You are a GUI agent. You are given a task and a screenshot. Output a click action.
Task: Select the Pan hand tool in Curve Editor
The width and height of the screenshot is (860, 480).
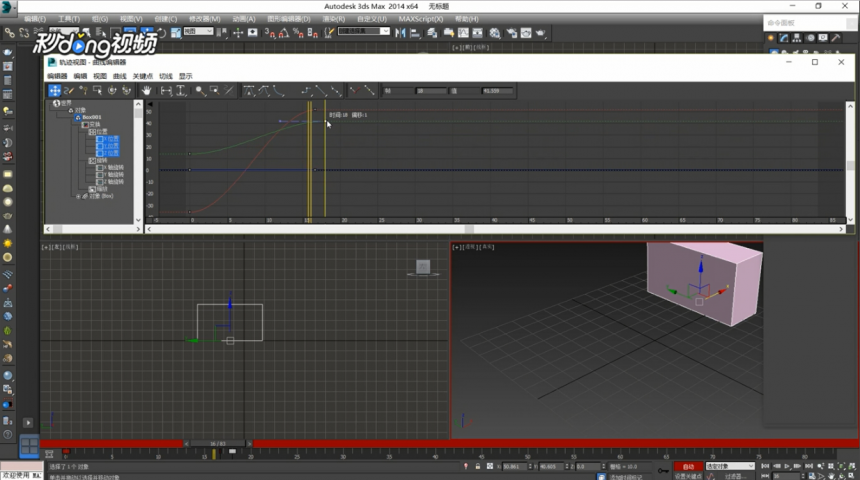click(146, 91)
